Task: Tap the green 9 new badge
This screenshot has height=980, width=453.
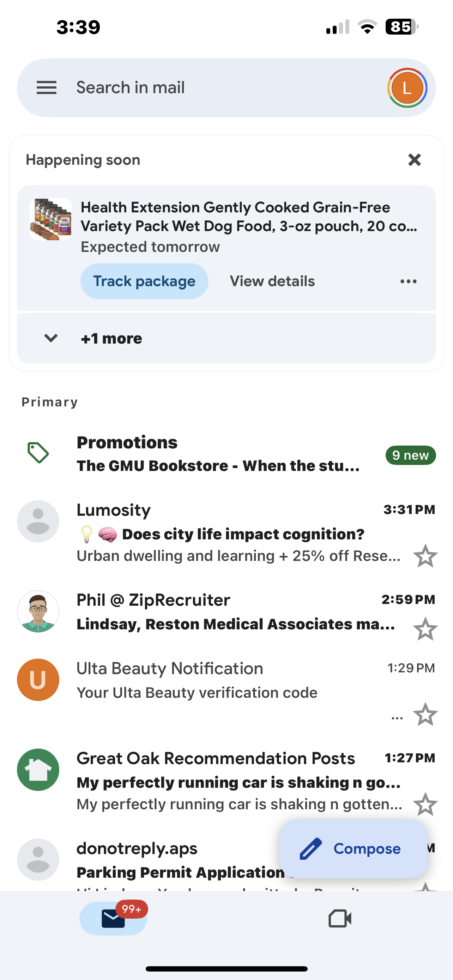Action: 410,455
